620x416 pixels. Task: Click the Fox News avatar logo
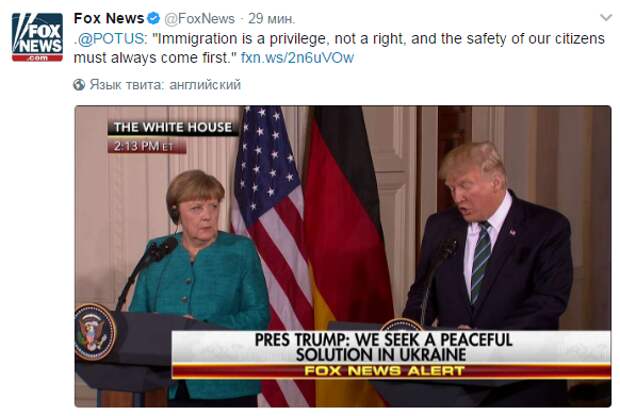tap(37, 37)
